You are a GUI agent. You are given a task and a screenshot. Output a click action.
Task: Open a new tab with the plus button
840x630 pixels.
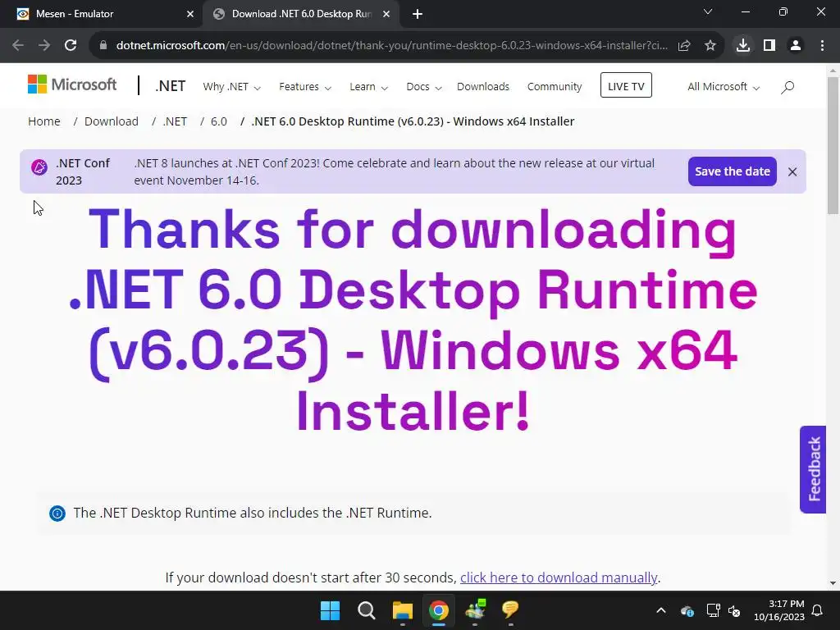coord(418,15)
